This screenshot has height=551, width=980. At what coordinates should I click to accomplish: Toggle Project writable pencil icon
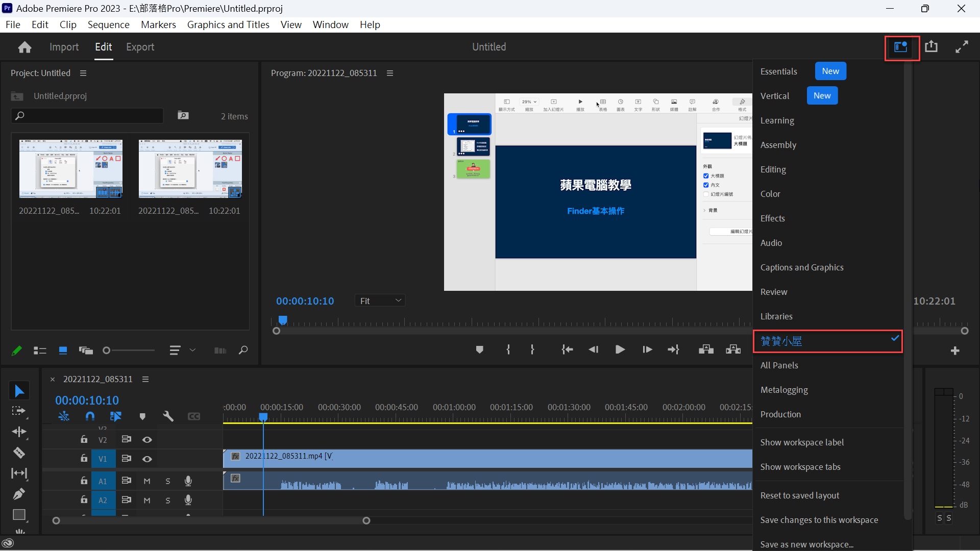pos(16,350)
